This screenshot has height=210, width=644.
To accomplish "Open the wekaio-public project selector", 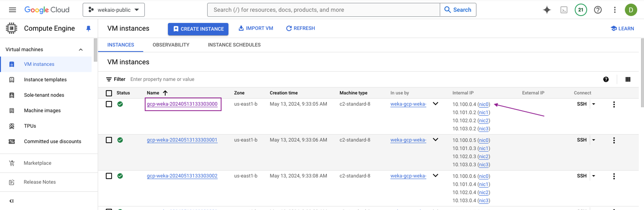I will [x=114, y=10].
